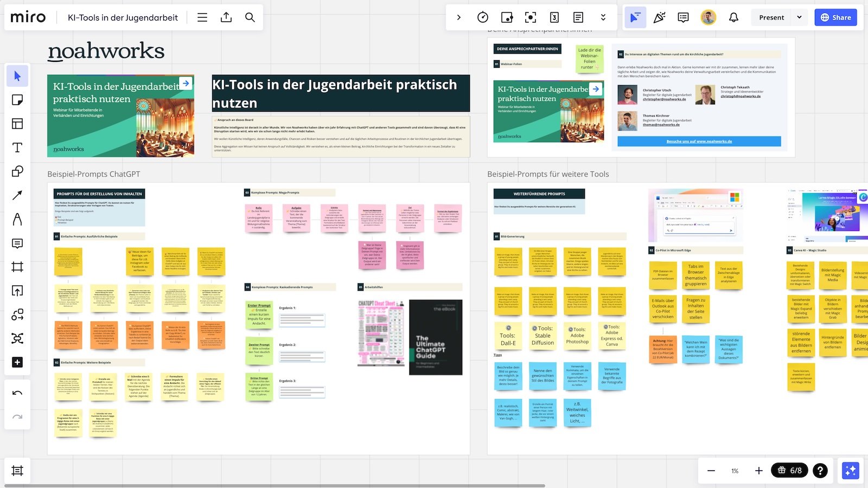
Task: Select the ChatGPT Cheat Sheet image
Action: pos(381,333)
